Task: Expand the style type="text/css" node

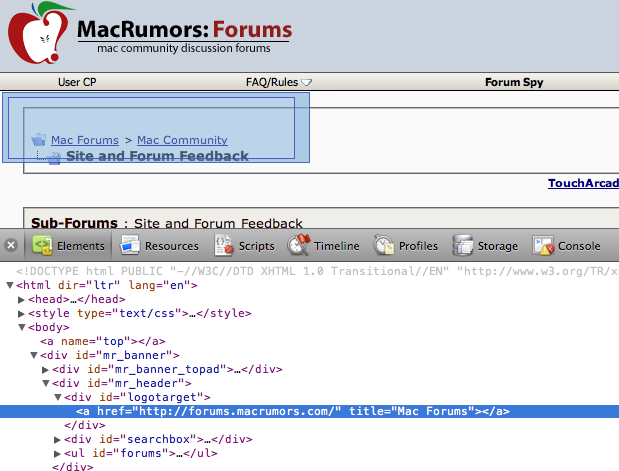Action: (x=21, y=313)
